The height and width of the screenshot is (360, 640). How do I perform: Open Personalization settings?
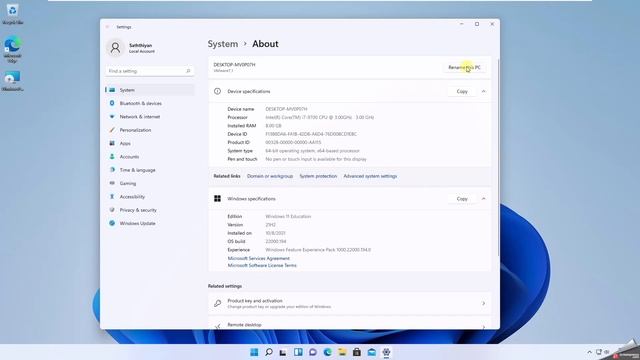[149, 130]
